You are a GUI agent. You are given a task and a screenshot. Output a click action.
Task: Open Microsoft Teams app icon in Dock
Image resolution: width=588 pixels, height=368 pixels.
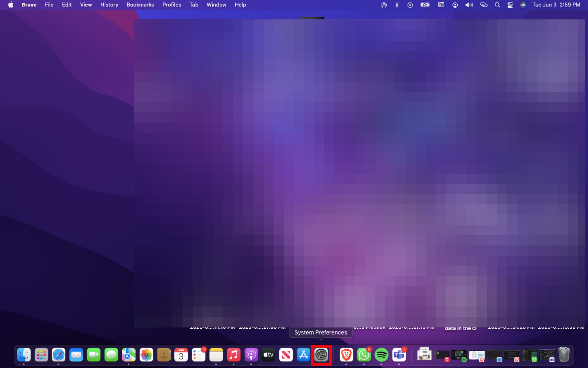399,355
